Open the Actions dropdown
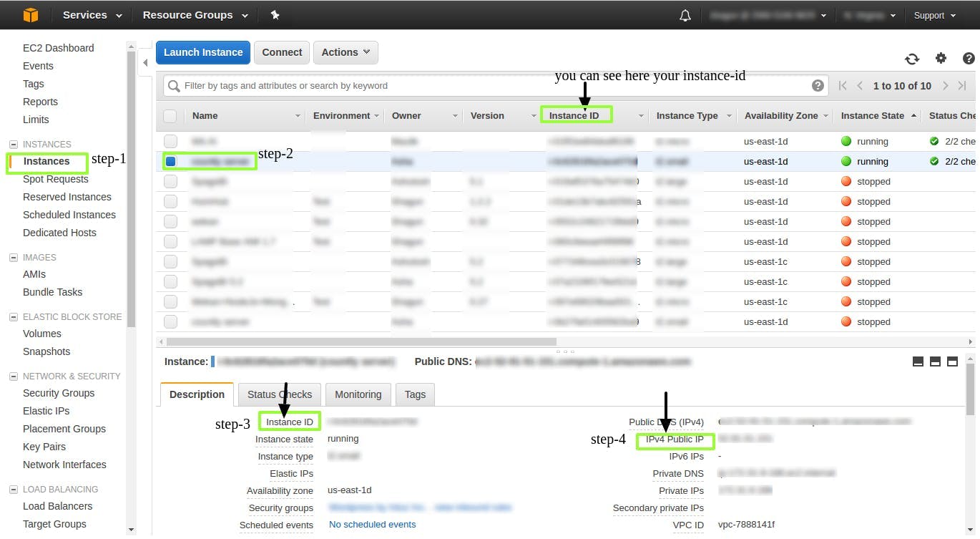This screenshot has height=539, width=980. [x=346, y=52]
